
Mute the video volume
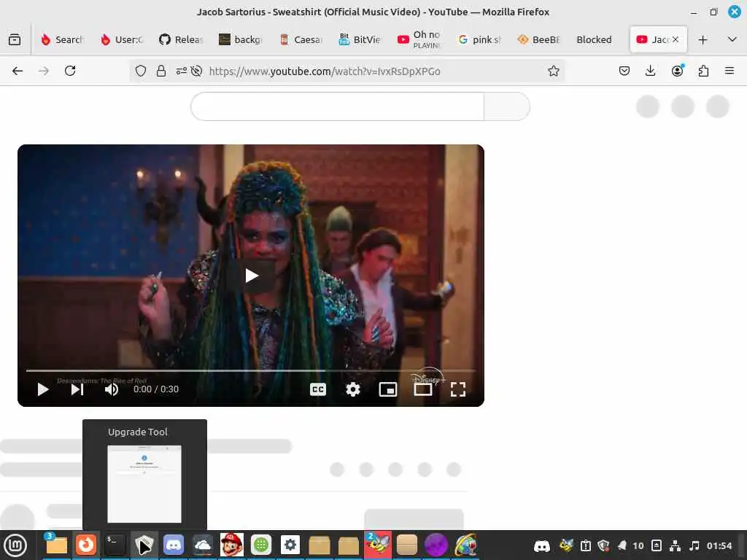(x=112, y=389)
